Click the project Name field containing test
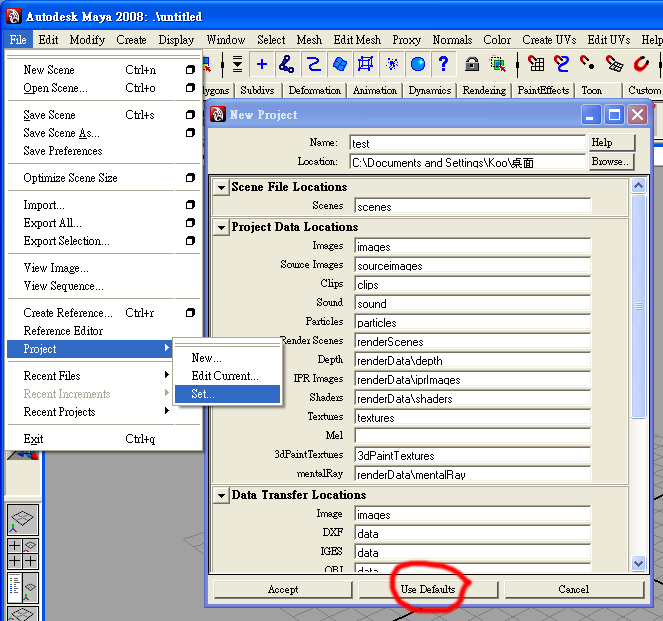 point(467,144)
